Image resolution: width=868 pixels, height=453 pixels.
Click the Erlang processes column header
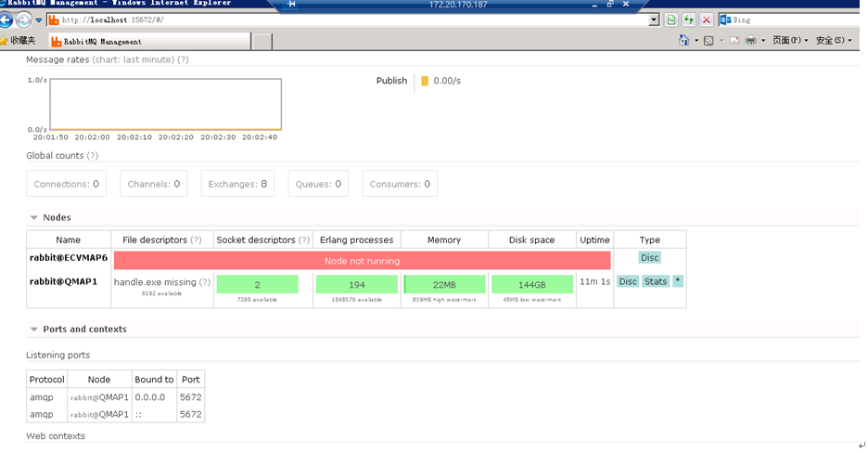356,239
